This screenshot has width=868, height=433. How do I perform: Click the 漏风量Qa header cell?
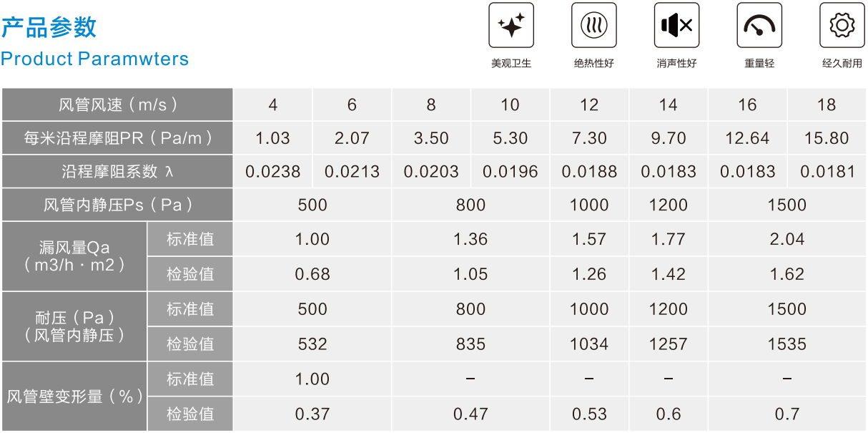point(74,256)
